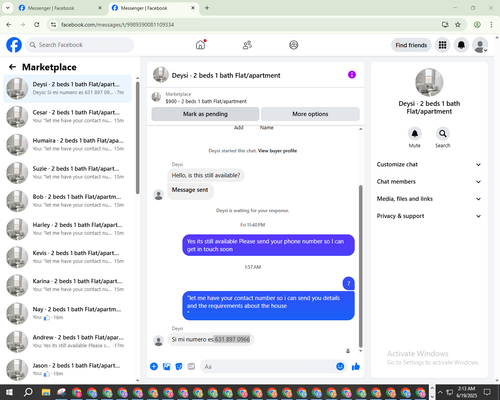Choose a GIF in the composer
This screenshot has height=400, width=500.
[191, 367]
